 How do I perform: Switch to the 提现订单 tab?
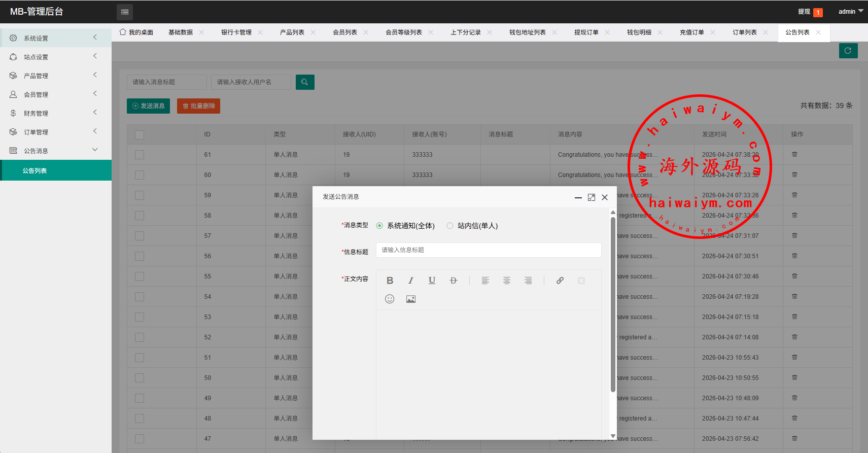pos(586,32)
